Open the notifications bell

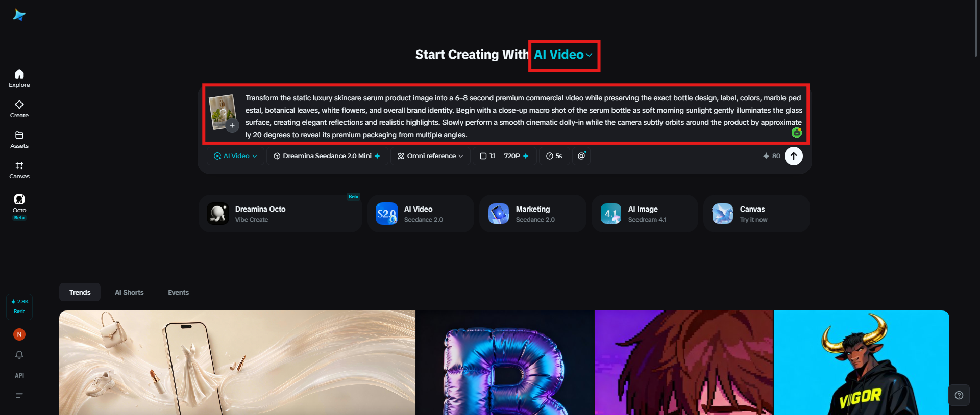[19, 355]
